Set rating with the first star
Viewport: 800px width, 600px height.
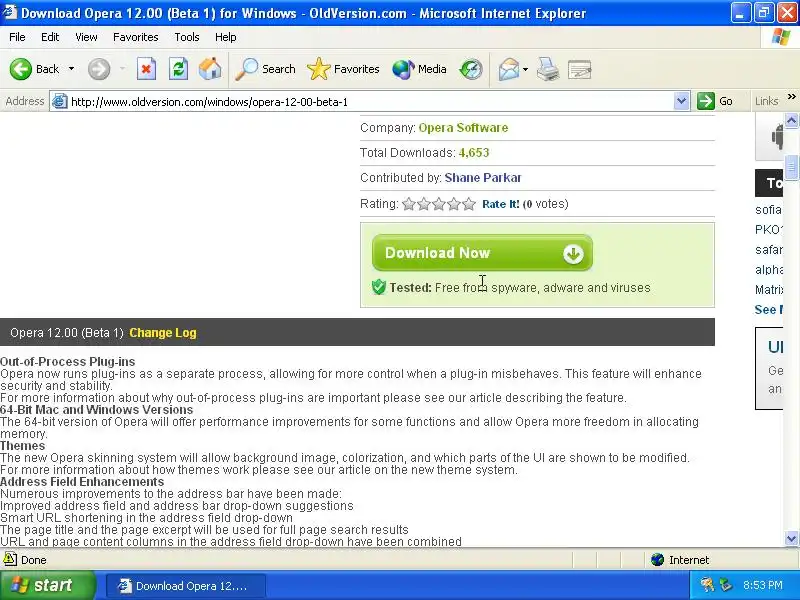pyautogui.click(x=409, y=204)
